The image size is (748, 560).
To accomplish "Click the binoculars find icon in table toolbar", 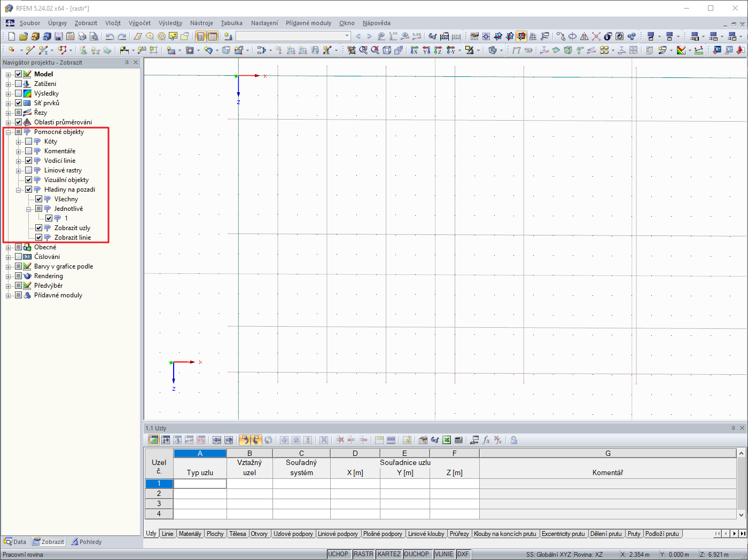I will 434,440.
